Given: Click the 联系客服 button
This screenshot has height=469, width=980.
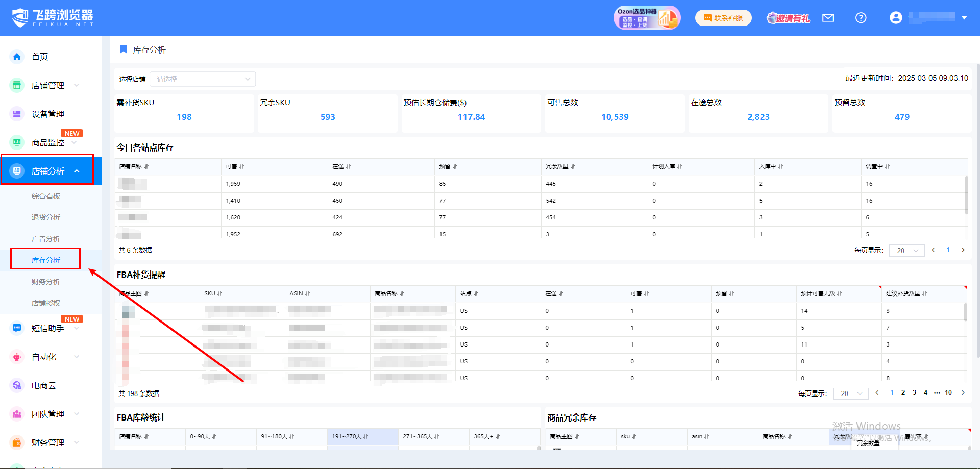Looking at the screenshot, I should point(723,18).
